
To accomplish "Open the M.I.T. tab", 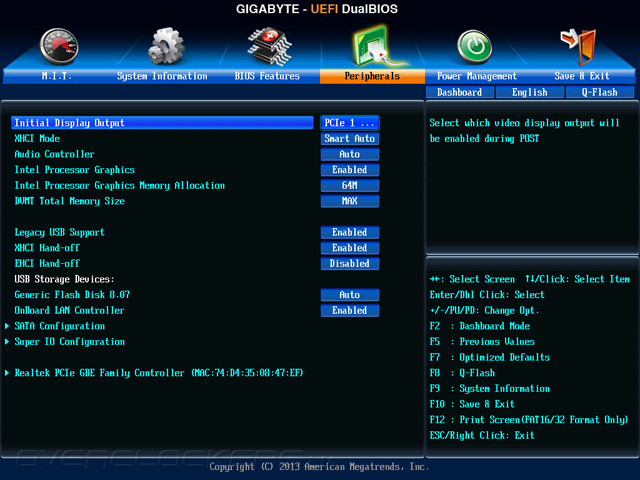I will tap(56, 76).
